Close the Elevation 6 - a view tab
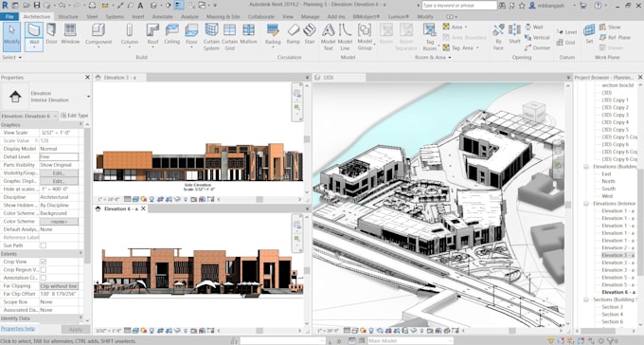Viewport: 644px width, 345px height. [143, 209]
